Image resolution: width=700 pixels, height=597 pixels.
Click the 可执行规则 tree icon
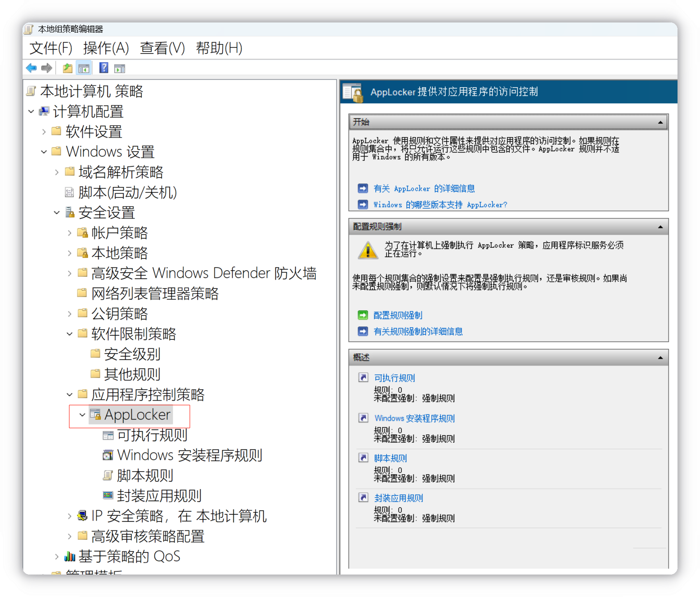point(108,435)
